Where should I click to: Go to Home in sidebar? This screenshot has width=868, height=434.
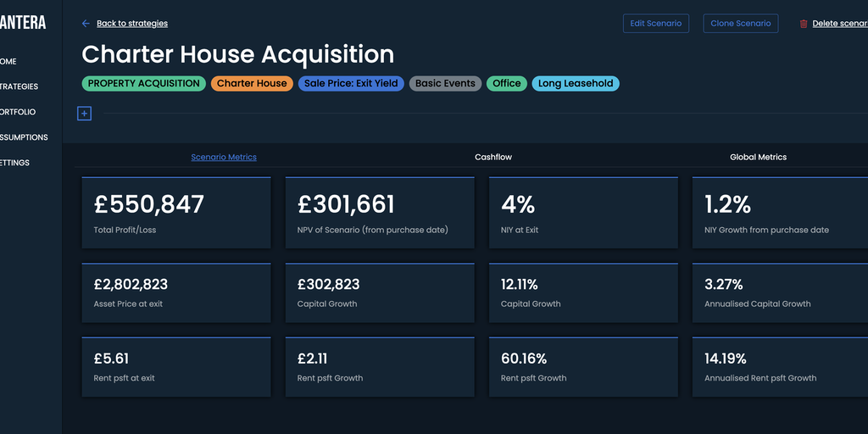tap(8, 61)
